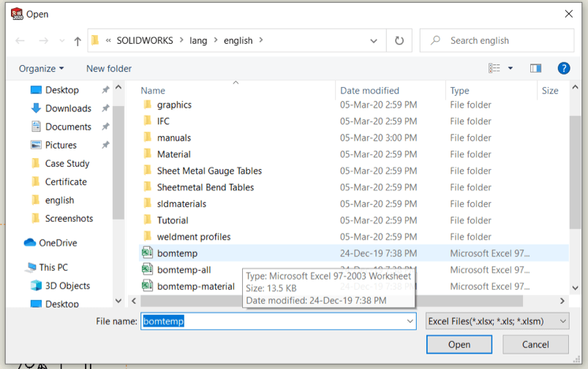Click file list scroll down arrow
This screenshot has width=588, height=369.
click(576, 288)
